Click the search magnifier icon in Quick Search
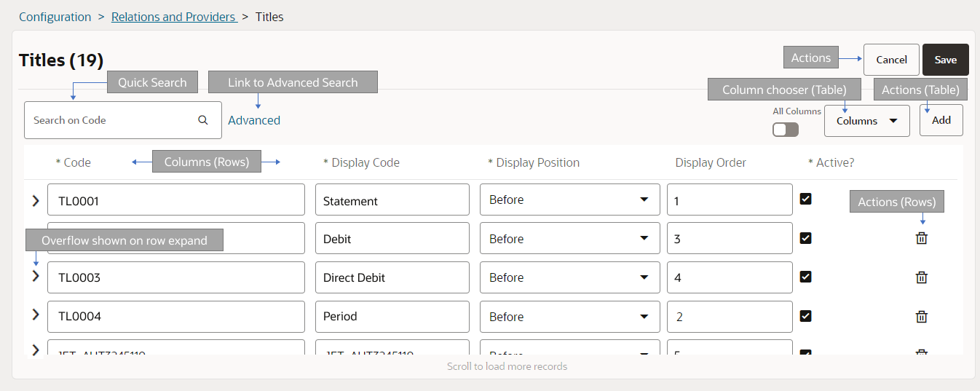Image resolution: width=980 pixels, height=391 pixels. (203, 120)
